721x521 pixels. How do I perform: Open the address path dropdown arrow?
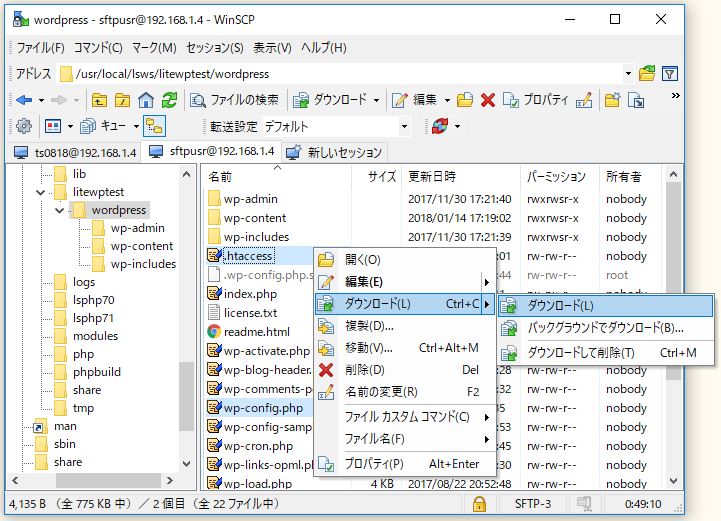point(628,74)
